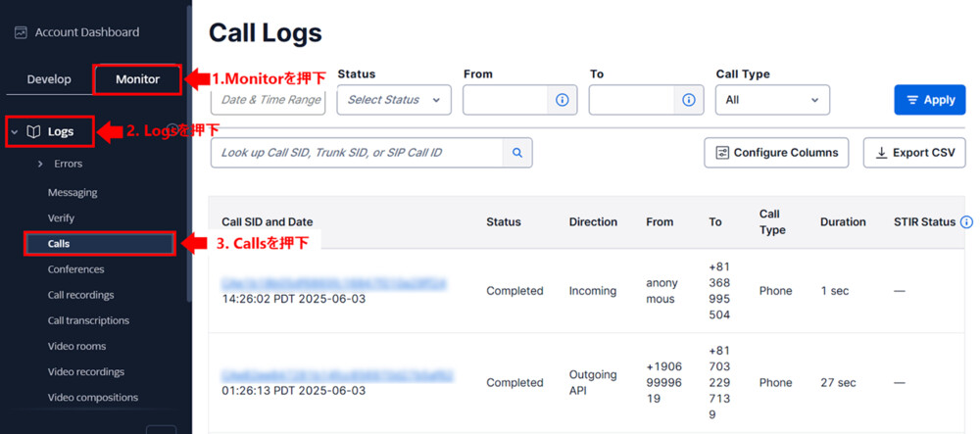Open the Select Status dropdown

[x=394, y=100]
